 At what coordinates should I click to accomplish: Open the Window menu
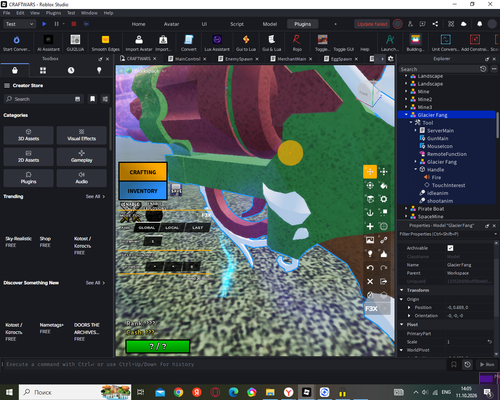pyautogui.click(x=89, y=13)
